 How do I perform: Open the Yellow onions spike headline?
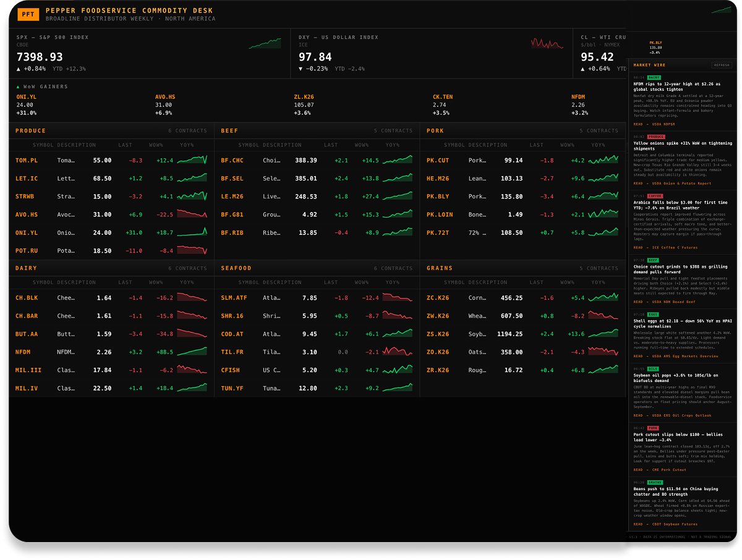point(682,146)
